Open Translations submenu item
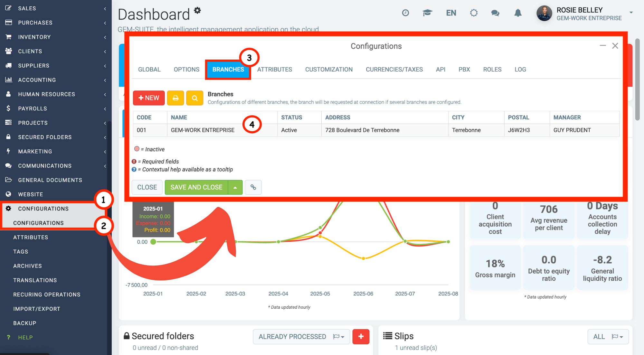Image resolution: width=644 pixels, height=355 pixels. (x=35, y=280)
